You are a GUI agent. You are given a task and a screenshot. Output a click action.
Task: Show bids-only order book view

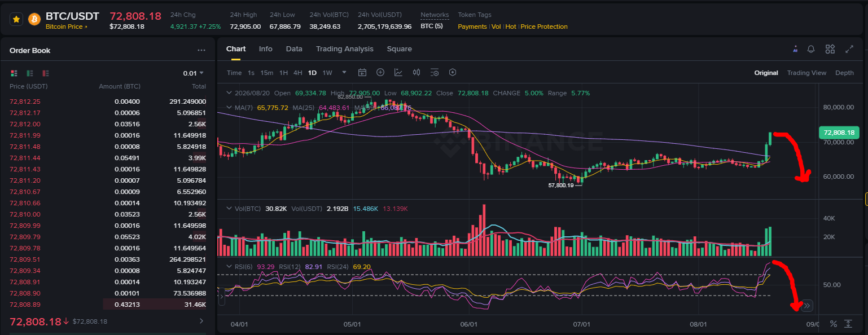click(x=30, y=73)
